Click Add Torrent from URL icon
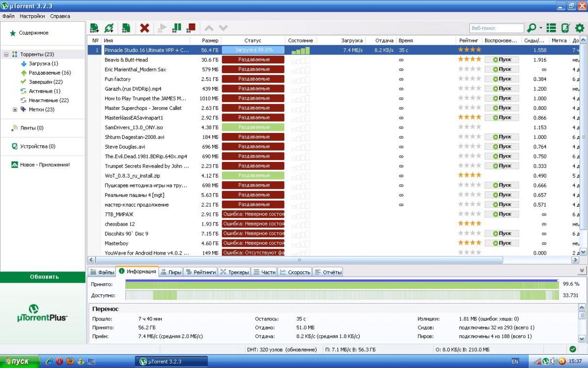 tap(109, 28)
